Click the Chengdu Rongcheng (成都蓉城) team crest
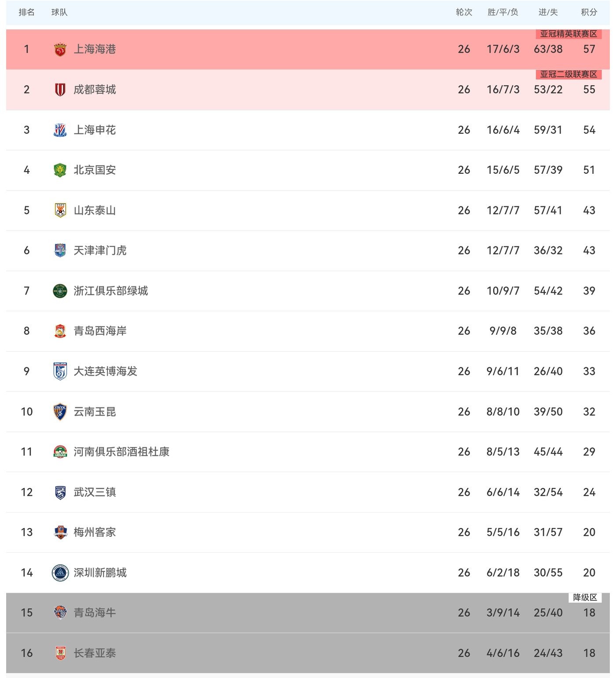The height and width of the screenshot is (678, 616). pyautogui.click(x=60, y=90)
